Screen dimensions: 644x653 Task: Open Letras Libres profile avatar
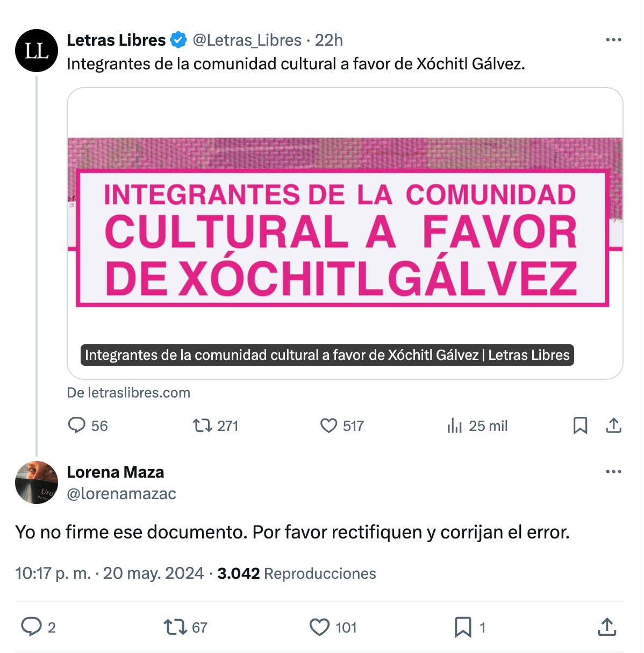coord(36,51)
